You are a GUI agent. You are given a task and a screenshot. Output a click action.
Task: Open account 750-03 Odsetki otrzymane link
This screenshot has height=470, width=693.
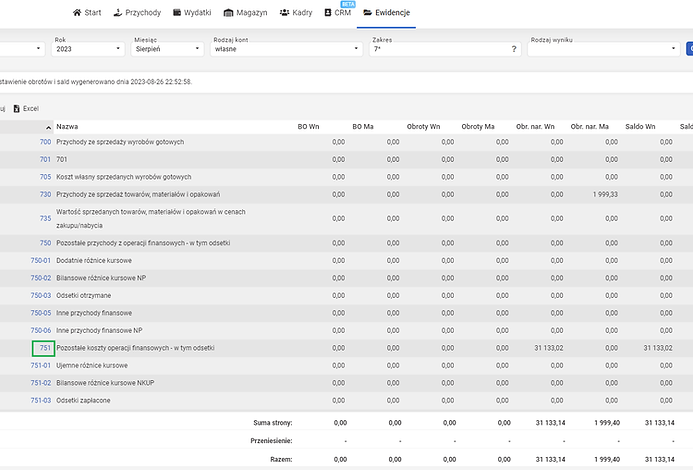coord(40,295)
